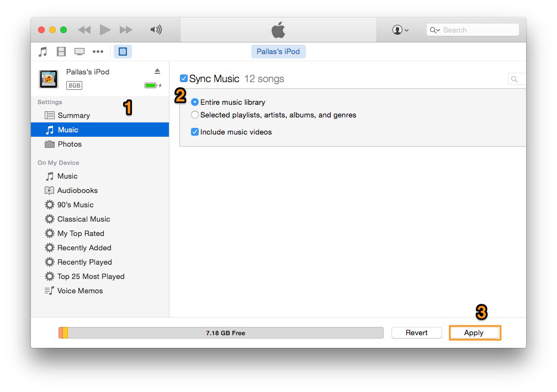Open the Summary settings page
The width and height of the screenshot is (557, 392).
click(x=100, y=115)
